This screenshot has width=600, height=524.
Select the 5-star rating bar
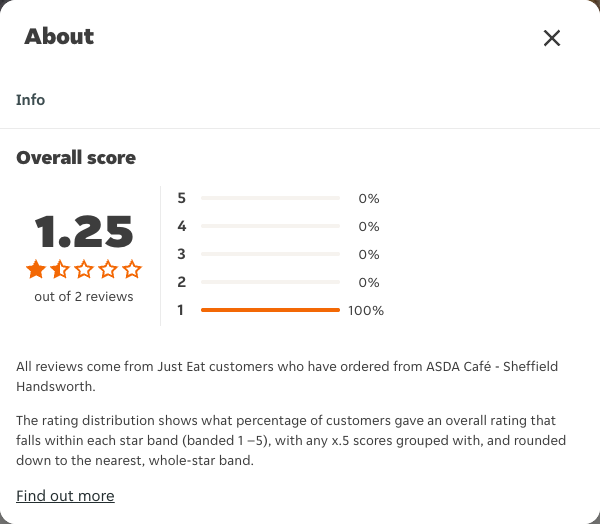coord(270,198)
